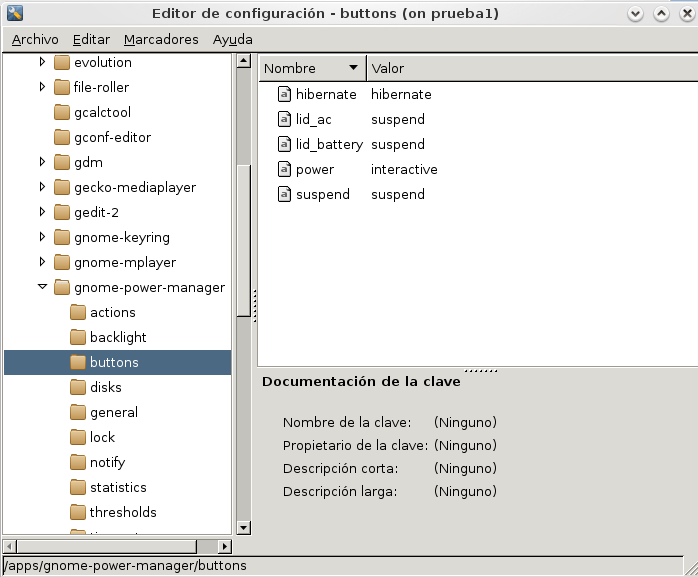Click the notify folder icon
Viewport: 698px width, 577px height.
point(78,462)
